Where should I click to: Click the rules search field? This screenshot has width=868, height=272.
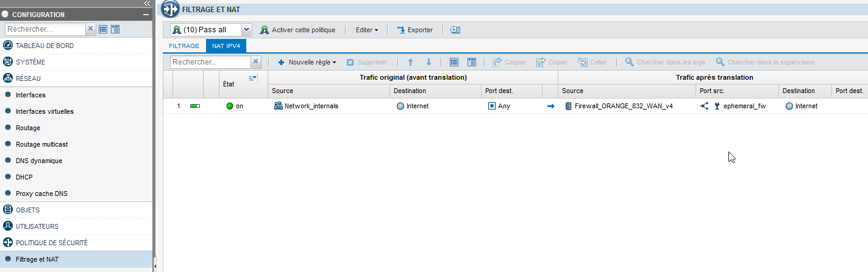coord(211,62)
